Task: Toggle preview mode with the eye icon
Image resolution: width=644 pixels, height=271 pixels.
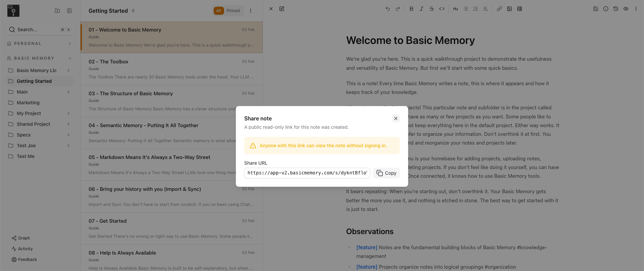Action: pos(626,9)
